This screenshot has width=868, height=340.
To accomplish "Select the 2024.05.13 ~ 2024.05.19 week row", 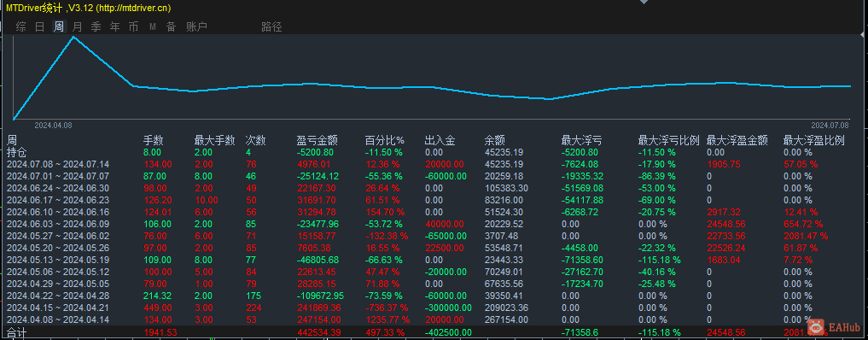I will pyautogui.click(x=434, y=260).
